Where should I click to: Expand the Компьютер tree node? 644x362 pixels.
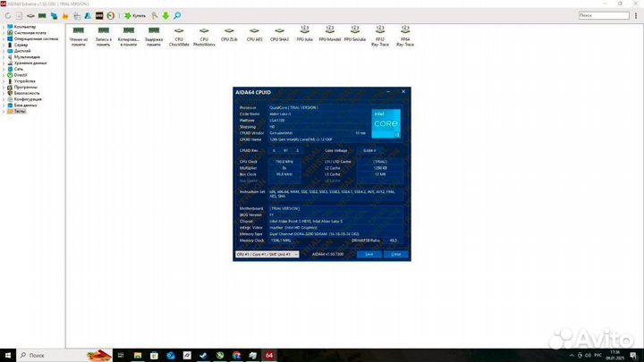[x=4, y=27]
